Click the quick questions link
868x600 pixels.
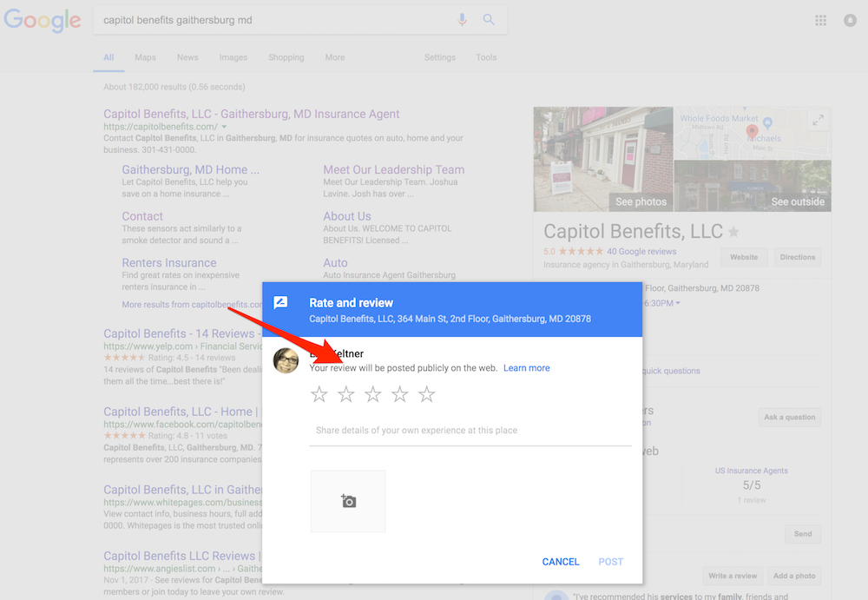pos(671,371)
